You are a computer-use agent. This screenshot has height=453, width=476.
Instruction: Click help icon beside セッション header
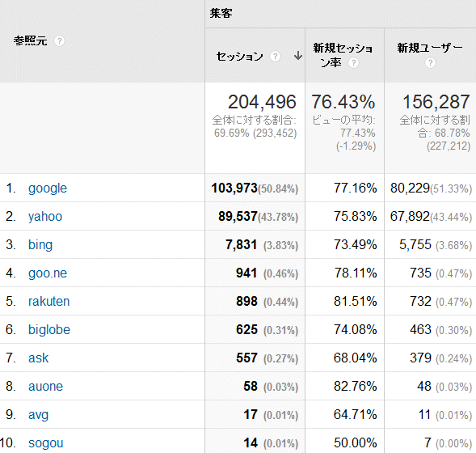click(275, 56)
